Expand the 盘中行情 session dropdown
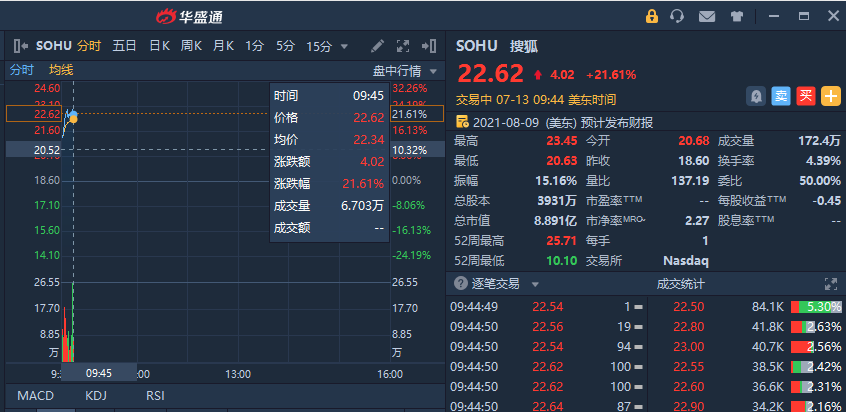The height and width of the screenshot is (412, 846). click(433, 71)
